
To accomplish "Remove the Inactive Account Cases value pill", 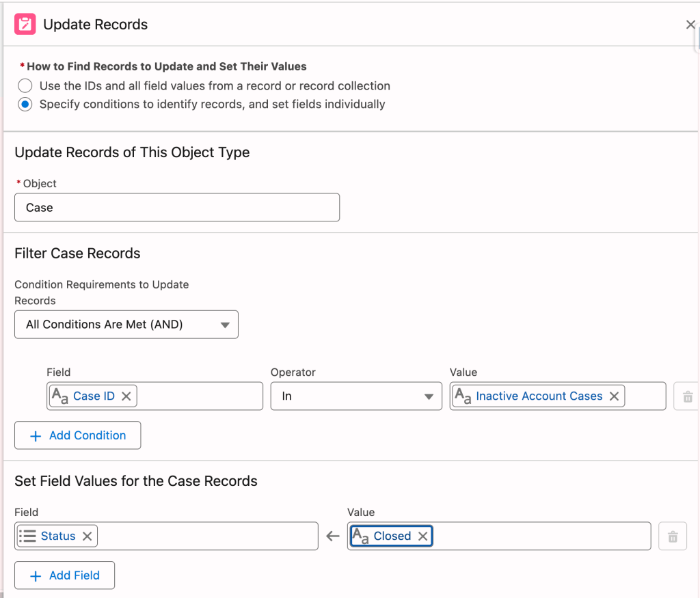I will pyautogui.click(x=614, y=396).
